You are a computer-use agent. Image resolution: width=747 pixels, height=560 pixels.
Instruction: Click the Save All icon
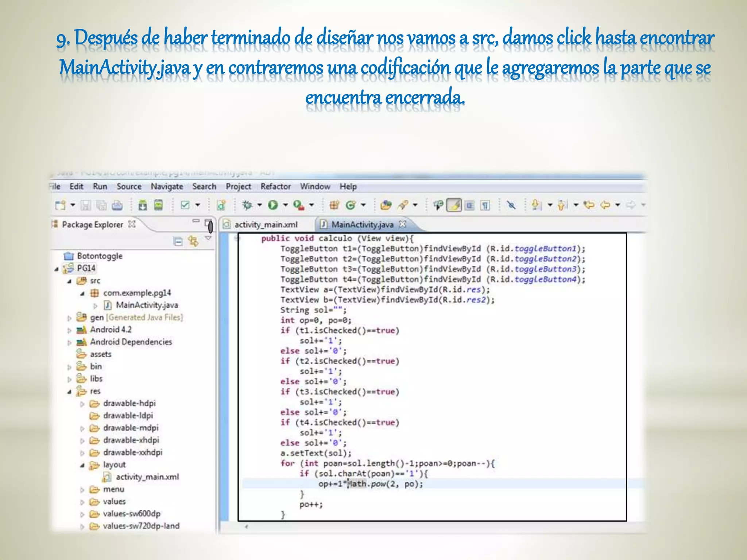click(101, 206)
